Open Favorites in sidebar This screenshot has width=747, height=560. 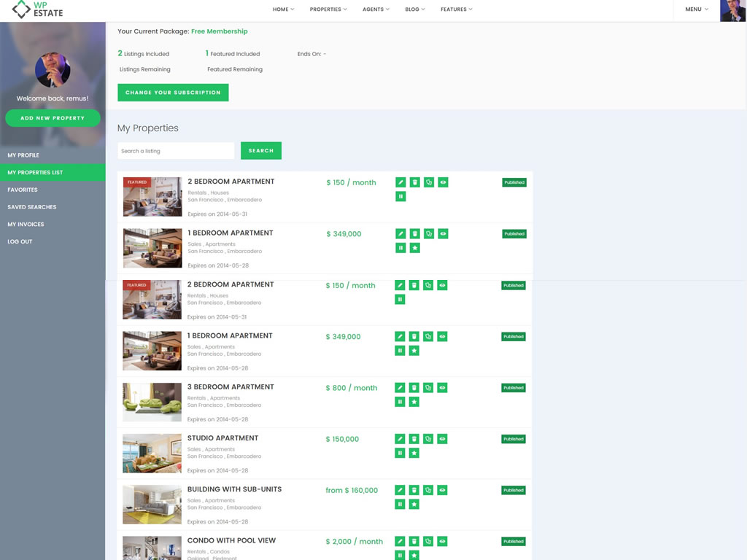(x=53, y=190)
